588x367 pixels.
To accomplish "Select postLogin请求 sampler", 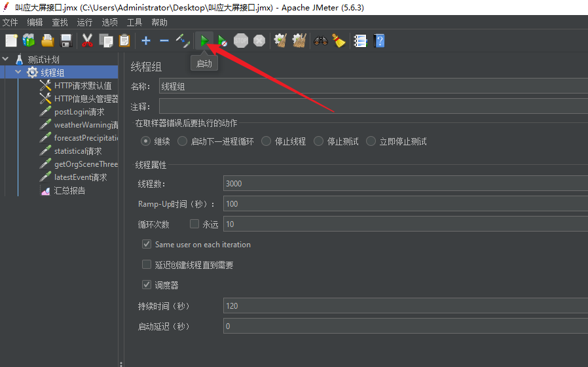I will [79, 112].
